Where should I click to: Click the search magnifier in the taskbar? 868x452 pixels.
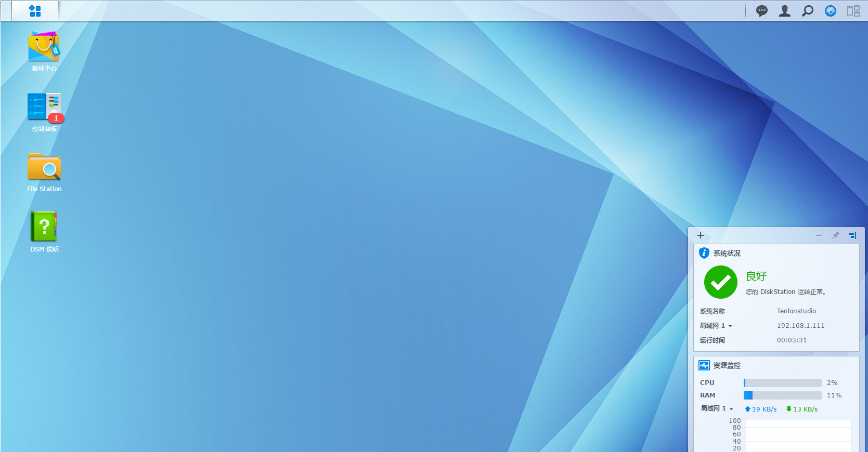point(807,11)
